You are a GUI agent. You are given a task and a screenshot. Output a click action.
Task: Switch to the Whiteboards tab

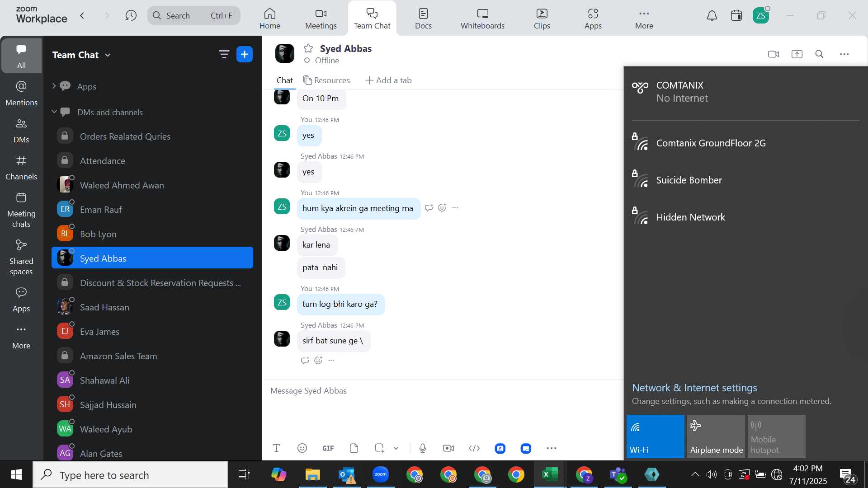point(482,19)
